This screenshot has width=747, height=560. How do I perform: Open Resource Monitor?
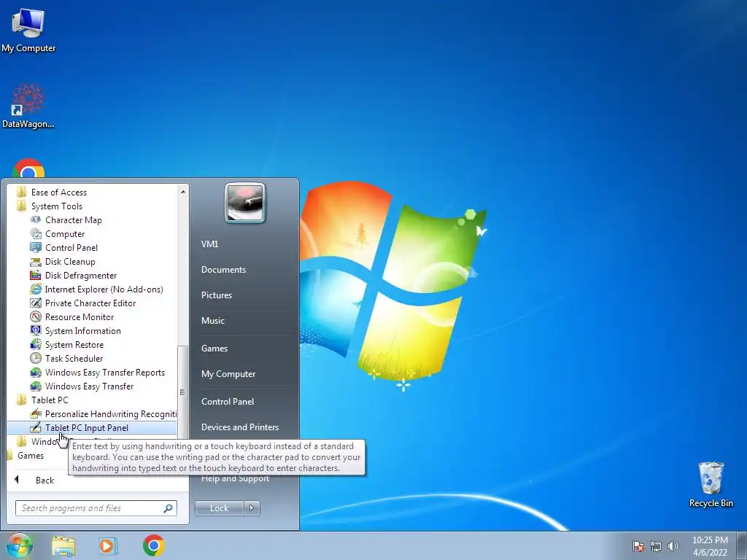[80, 316]
